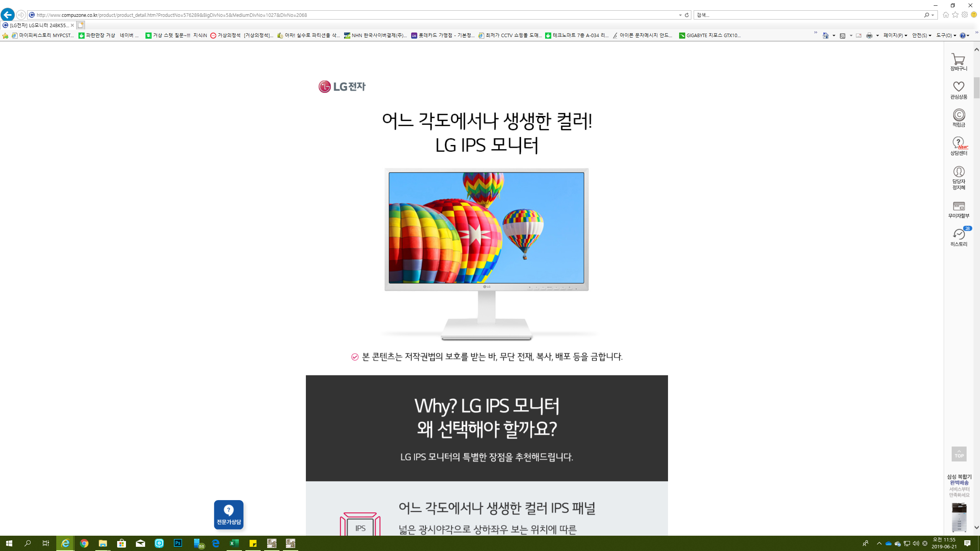
Task: Open the 전문가상담 expert consultation button
Action: click(229, 515)
